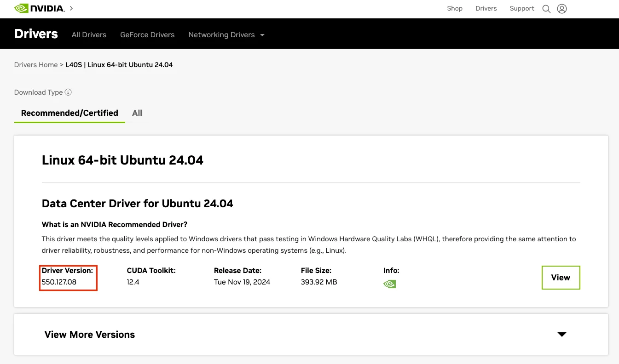The image size is (619, 364).
Task: Click the CUDA Toolkit value 12.4
Action: [x=133, y=282]
